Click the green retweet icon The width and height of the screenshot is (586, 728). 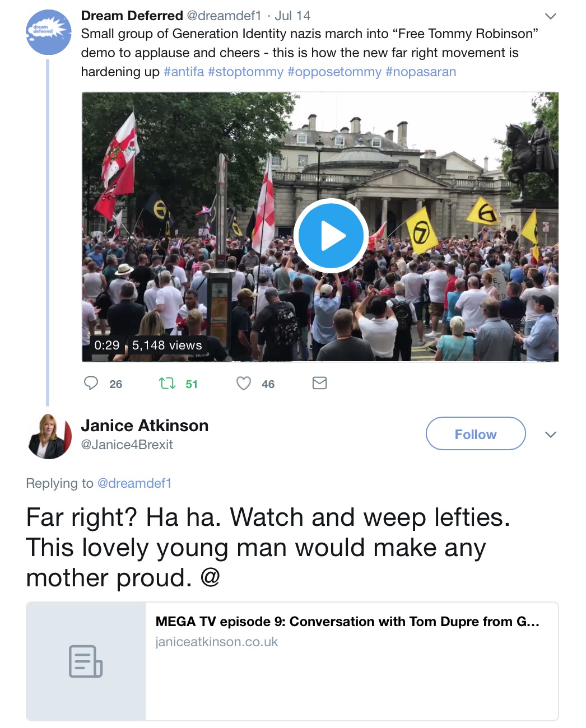point(167,383)
